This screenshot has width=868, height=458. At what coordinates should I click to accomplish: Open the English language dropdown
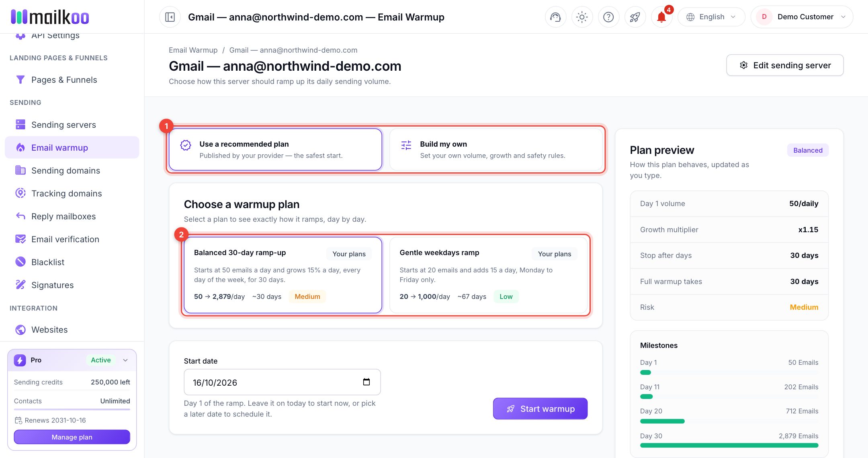(x=711, y=17)
